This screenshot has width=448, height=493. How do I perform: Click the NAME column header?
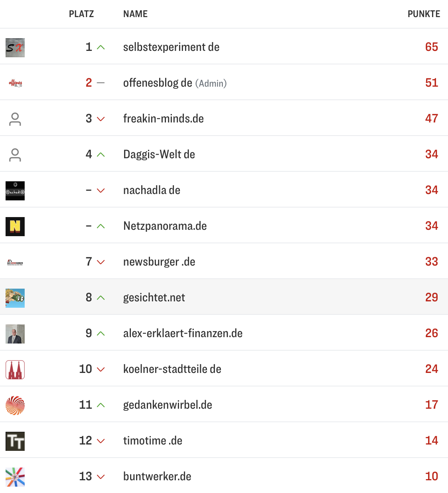135,14
